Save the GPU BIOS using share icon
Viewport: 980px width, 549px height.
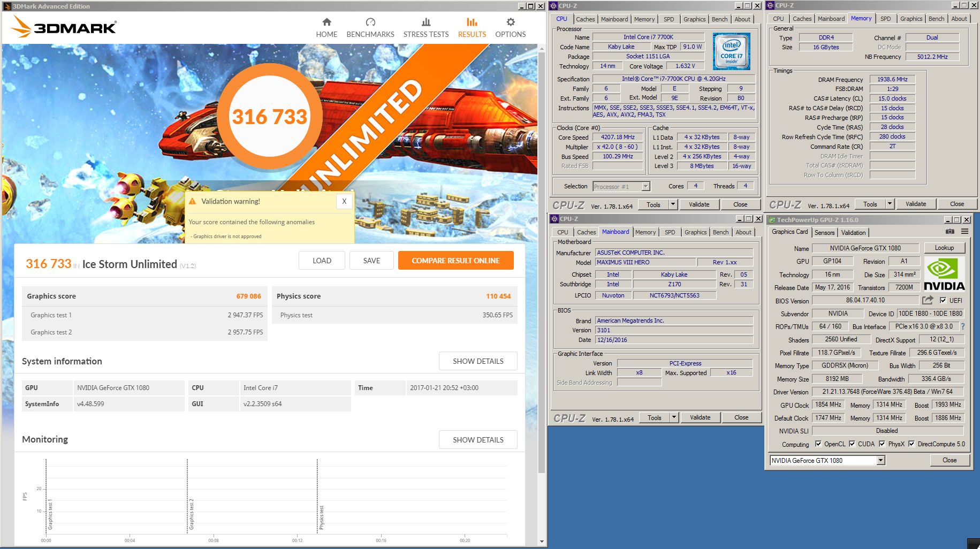pos(928,300)
